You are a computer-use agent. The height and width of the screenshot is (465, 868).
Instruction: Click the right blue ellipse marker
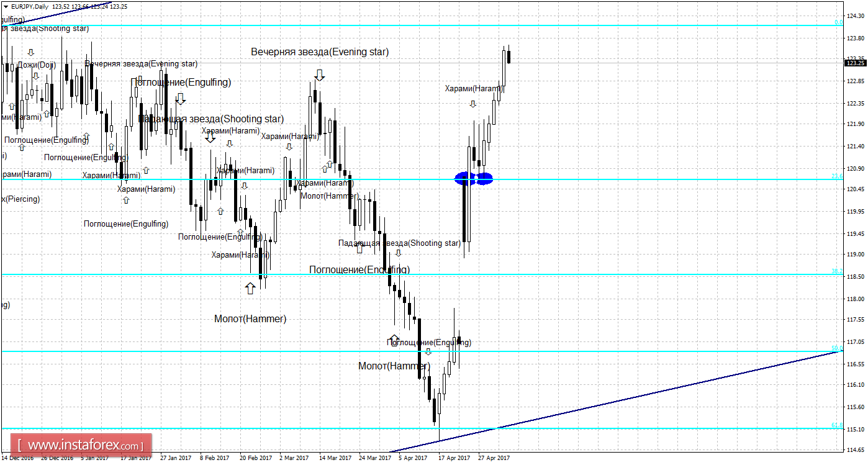pos(484,178)
